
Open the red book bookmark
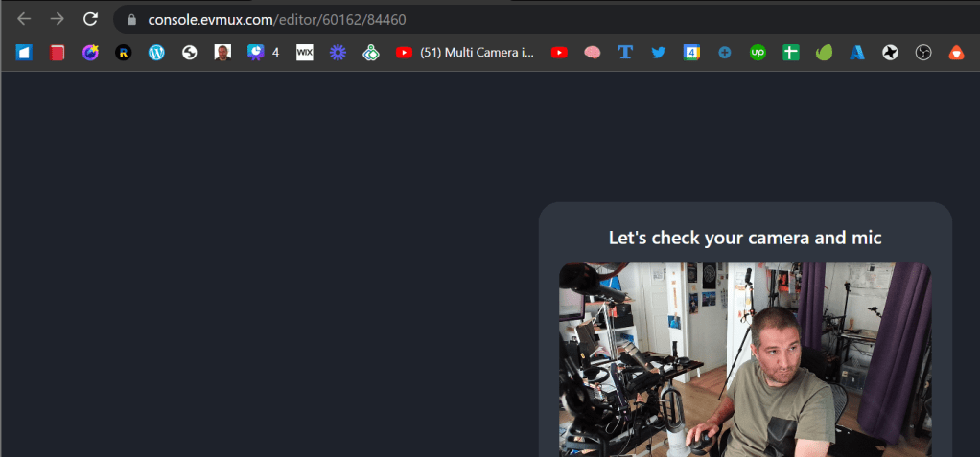click(57, 53)
